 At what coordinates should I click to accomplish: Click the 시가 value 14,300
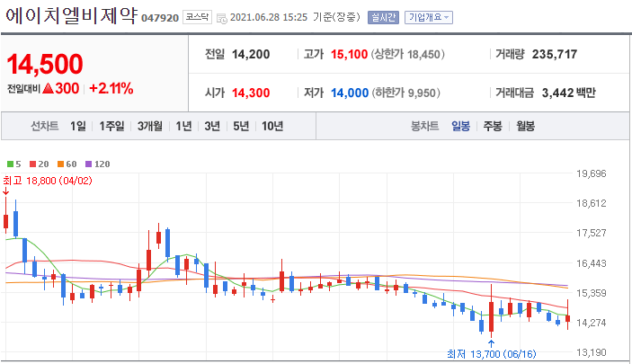(x=251, y=93)
